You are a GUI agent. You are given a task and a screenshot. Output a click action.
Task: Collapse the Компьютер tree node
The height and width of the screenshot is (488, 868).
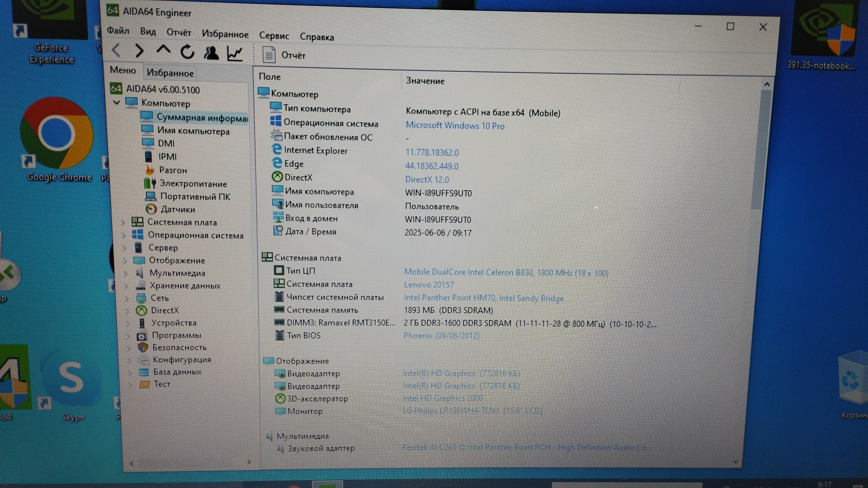(117, 103)
